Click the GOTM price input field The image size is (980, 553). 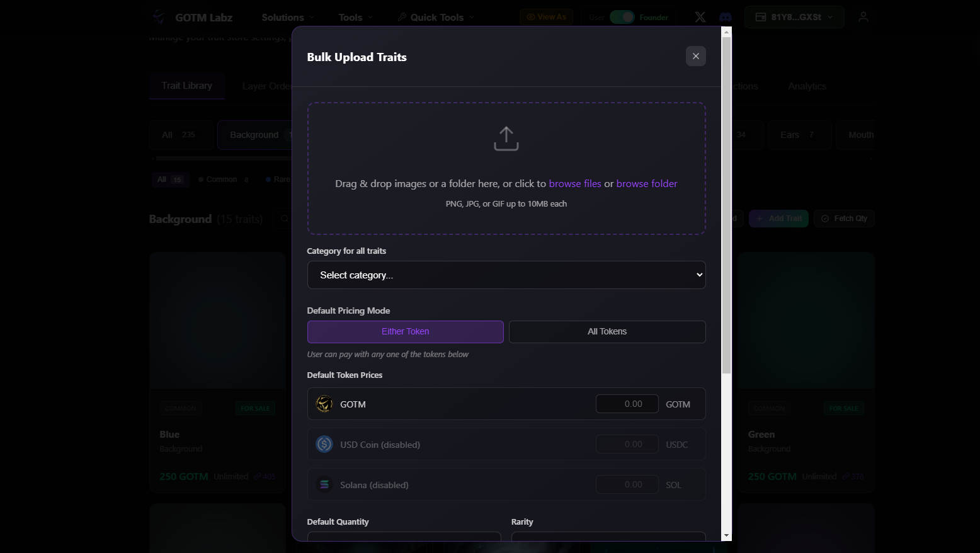[627, 404]
